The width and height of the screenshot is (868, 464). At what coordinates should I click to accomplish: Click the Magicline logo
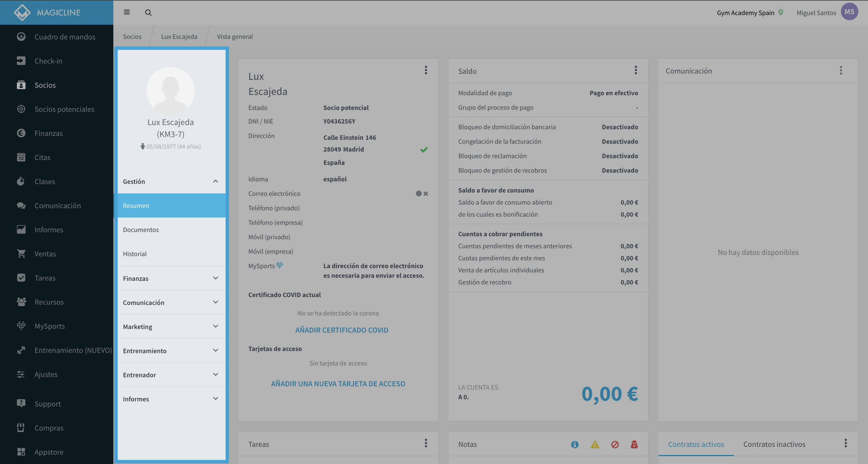pyautogui.click(x=47, y=12)
